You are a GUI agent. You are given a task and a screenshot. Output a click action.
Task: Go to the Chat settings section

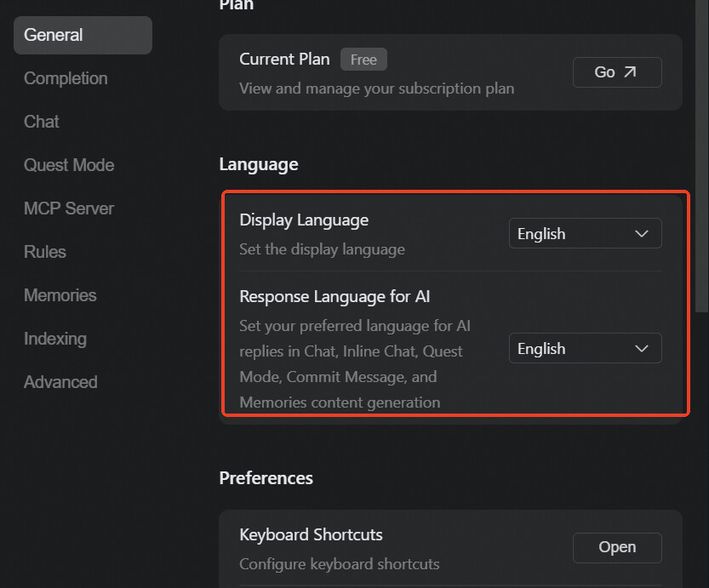pyautogui.click(x=42, y=122)
